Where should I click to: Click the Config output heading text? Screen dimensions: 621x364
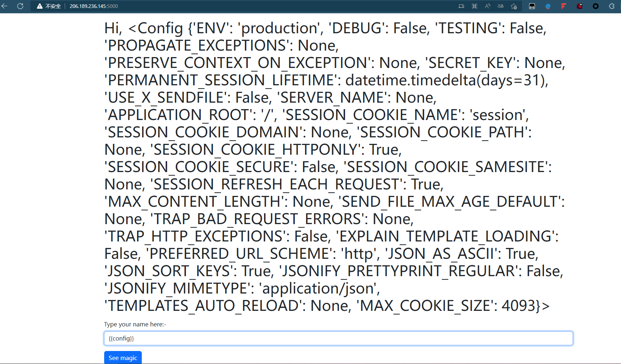(x=335, y=167)
